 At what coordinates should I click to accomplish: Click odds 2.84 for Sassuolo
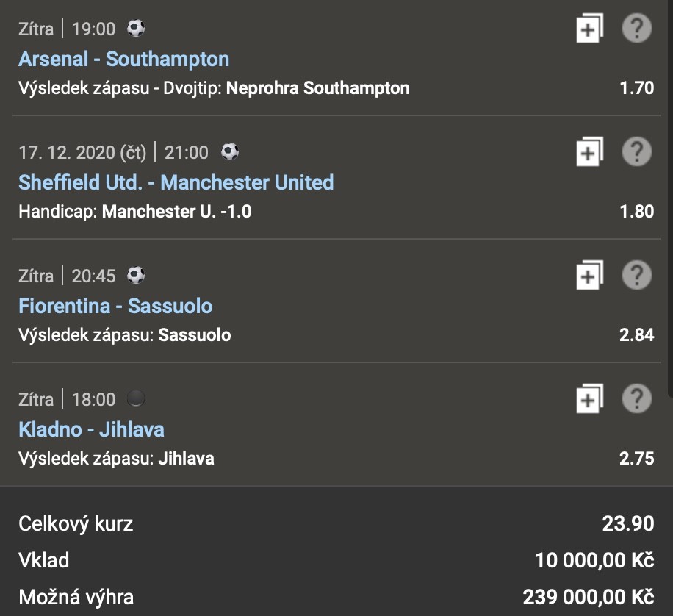click(636, 335)
